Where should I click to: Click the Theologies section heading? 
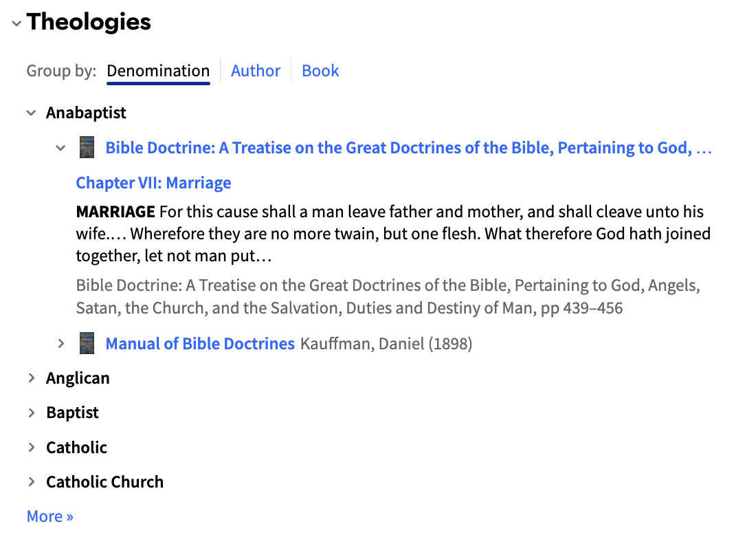[89, 22]
